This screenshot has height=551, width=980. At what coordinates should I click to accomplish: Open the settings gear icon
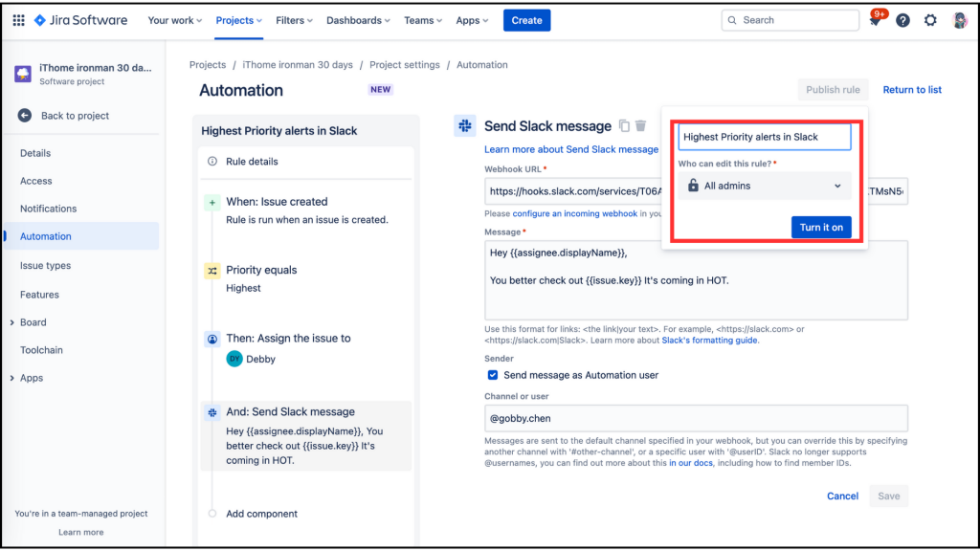click(x=930, y=21)
